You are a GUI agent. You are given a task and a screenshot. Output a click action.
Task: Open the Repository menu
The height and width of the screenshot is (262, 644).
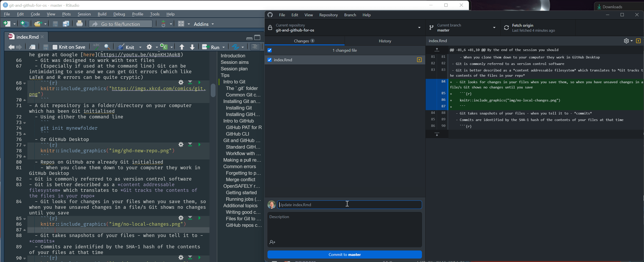click(x=328, y=15)
